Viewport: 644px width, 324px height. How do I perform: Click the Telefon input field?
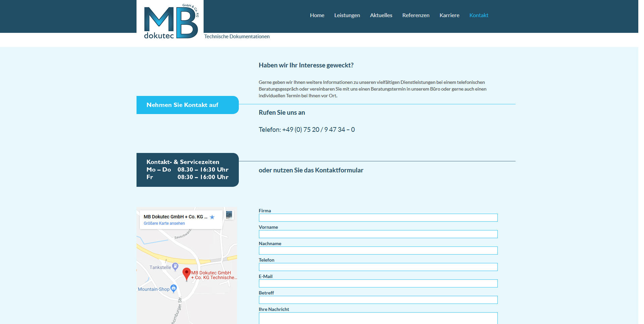click(x=378, y=267)
